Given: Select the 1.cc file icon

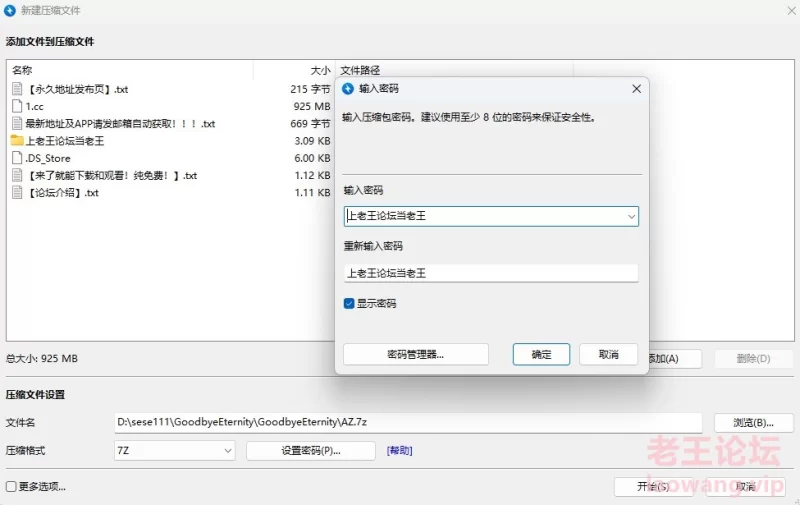Looking at the screenshot, I should (17, 106).
